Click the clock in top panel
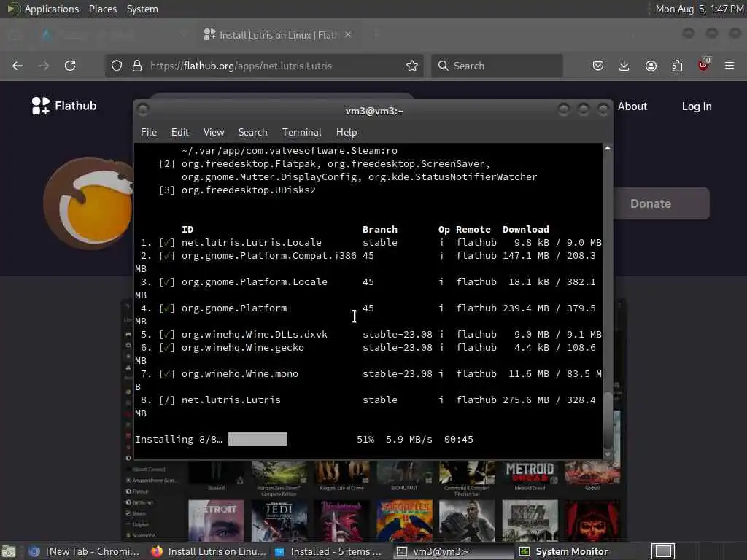The width and height of the screenshot is (747, 560). pyautogui.click(x=700, y=9)
